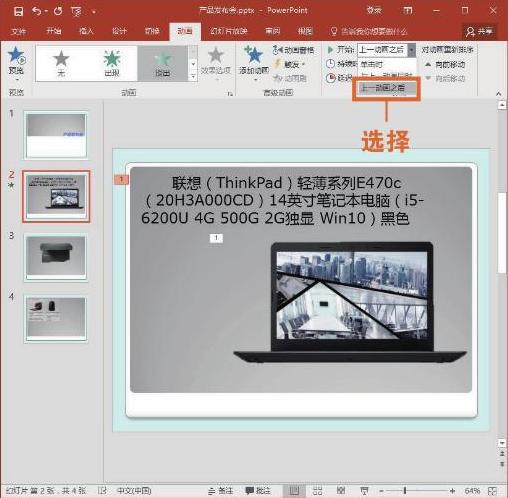Open Ribbon Display Options icon in title bar
508x498 pixels.
pyautogui.click(x=408, y=11)
